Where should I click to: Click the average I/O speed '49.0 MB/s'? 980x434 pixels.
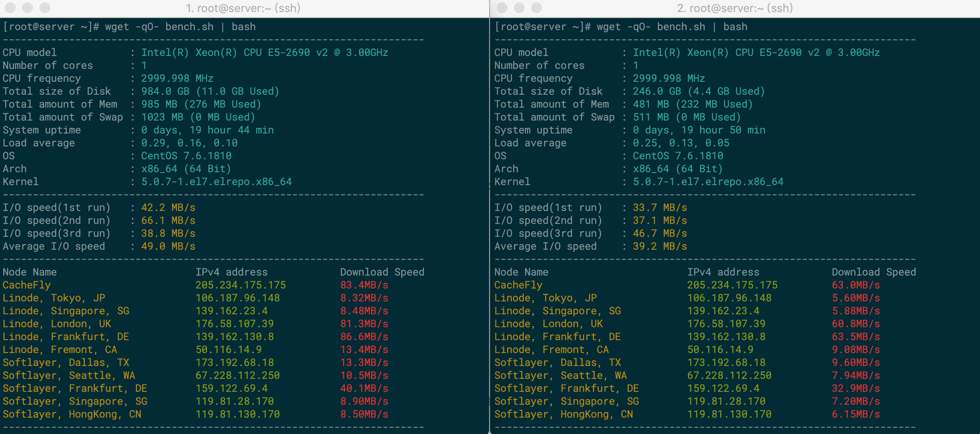[168, 246]
